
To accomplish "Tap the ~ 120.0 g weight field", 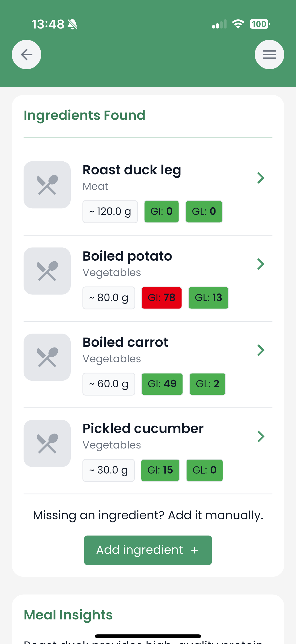I will (x=110, y=211).
